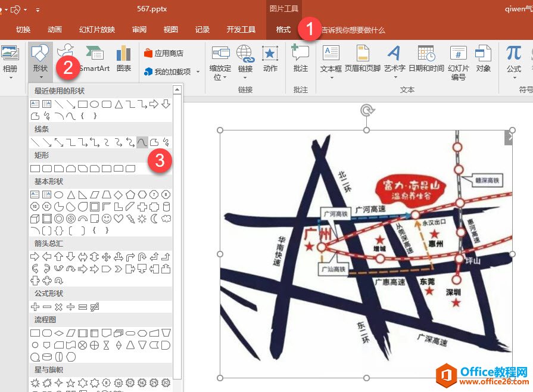Select the heart shape in 基本形状

119,219
